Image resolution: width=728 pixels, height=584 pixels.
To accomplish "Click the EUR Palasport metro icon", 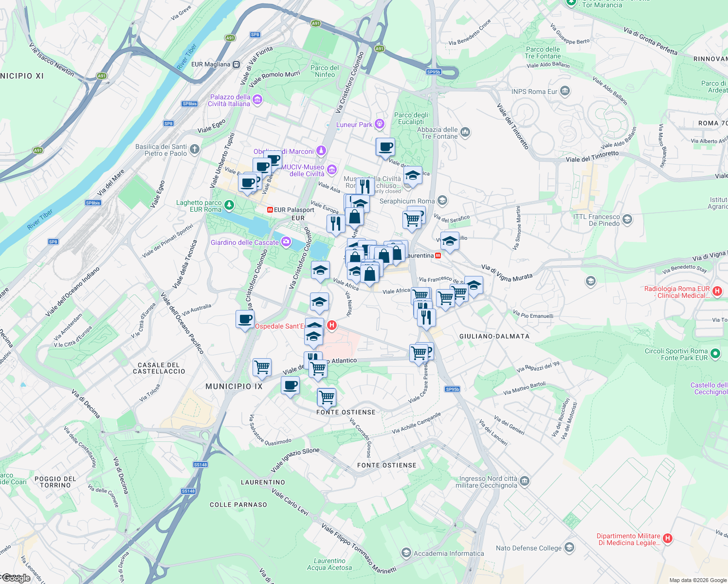I will click(270, 210).
